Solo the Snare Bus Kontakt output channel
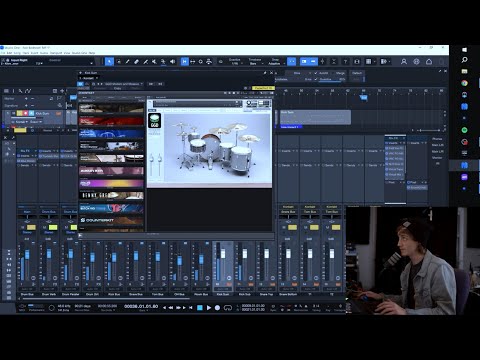This screenshot has height=360, width=480. (x=293, y=227)
